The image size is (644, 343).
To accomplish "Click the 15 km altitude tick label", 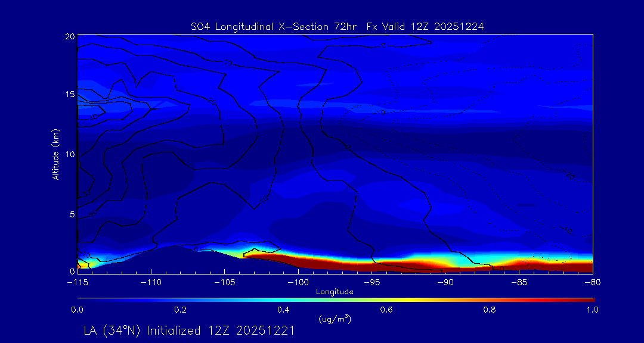I will point(70,95).
